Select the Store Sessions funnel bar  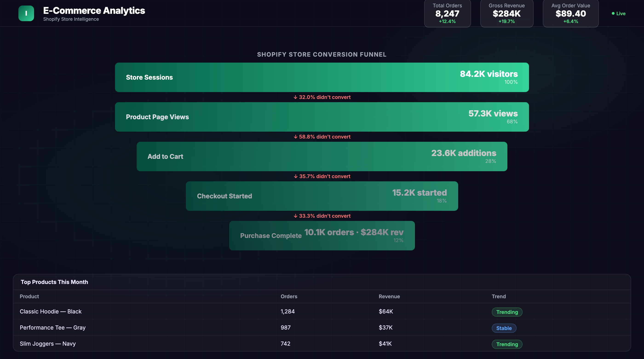point(322,77)
